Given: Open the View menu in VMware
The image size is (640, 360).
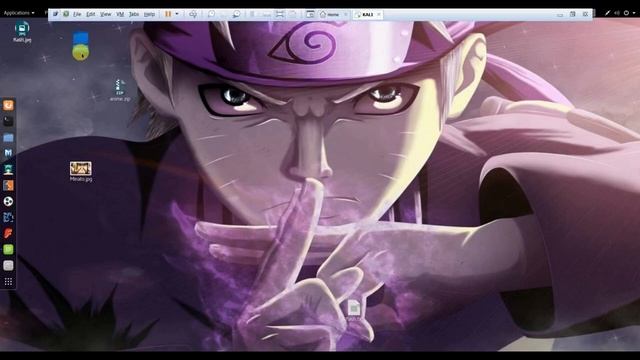Looking at the screenshot, I should [105, 14].
